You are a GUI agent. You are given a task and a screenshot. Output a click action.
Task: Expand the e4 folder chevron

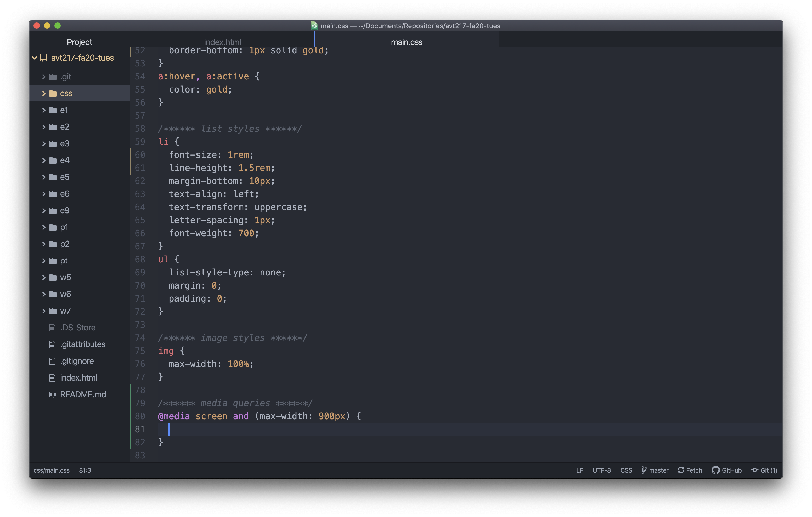point(43,160)
